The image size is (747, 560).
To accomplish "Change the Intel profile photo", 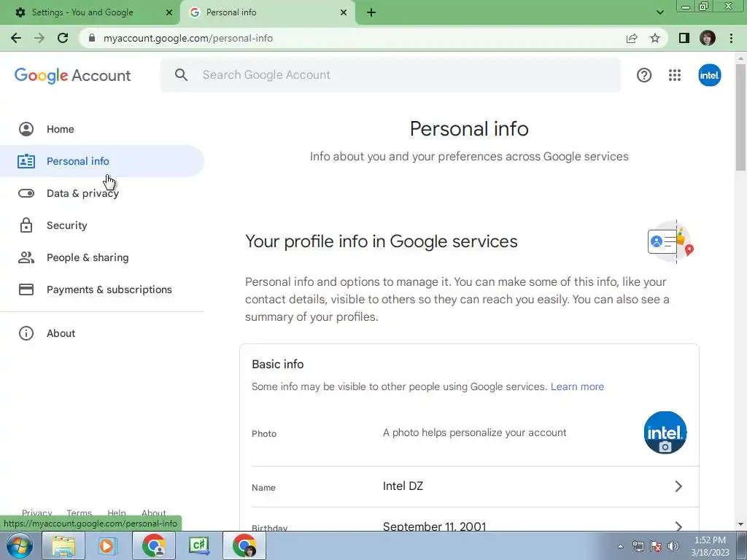I will [x=665, y=432].
